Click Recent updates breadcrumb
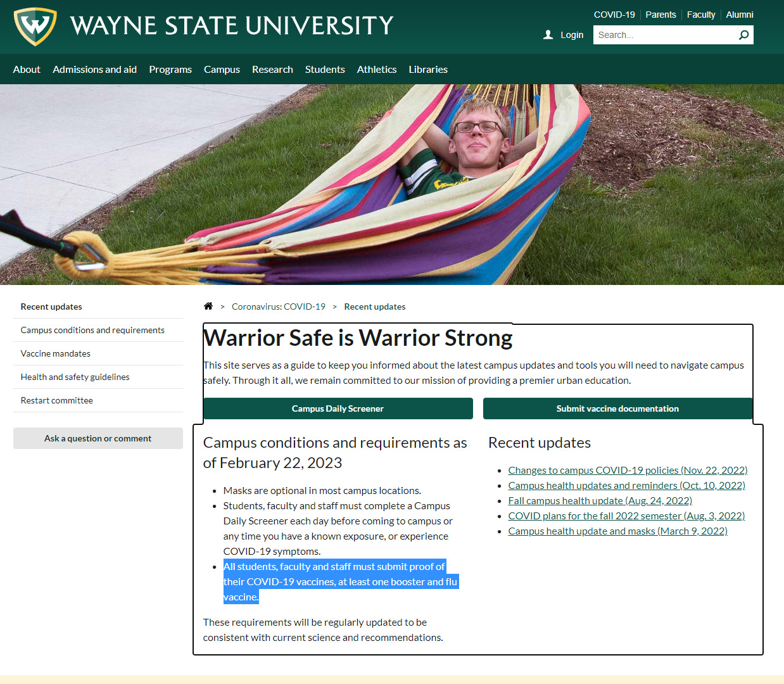 [375, 307]
